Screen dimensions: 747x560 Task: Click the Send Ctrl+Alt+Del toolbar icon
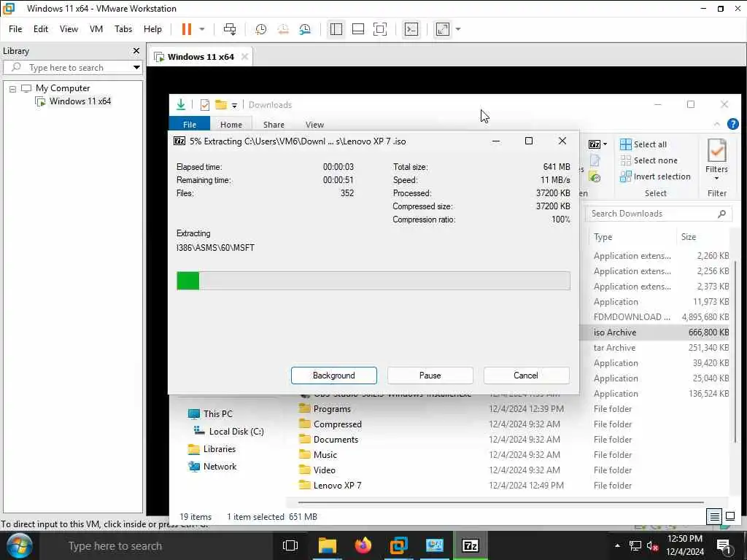(x=230, y=29)
